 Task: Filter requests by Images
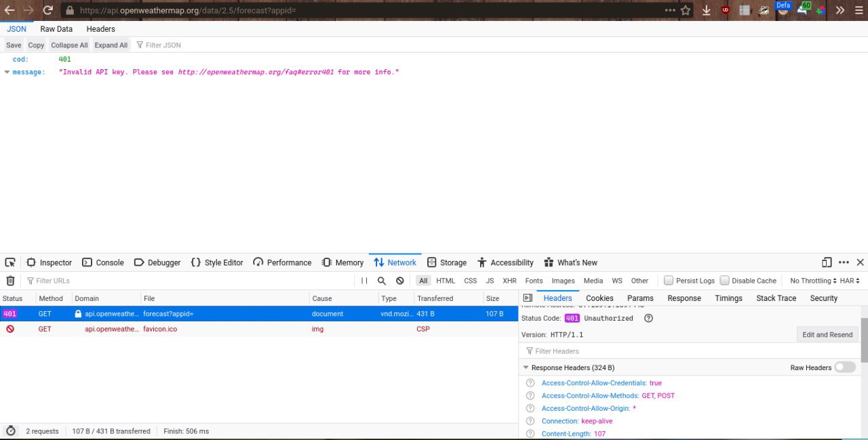point(563,281)
